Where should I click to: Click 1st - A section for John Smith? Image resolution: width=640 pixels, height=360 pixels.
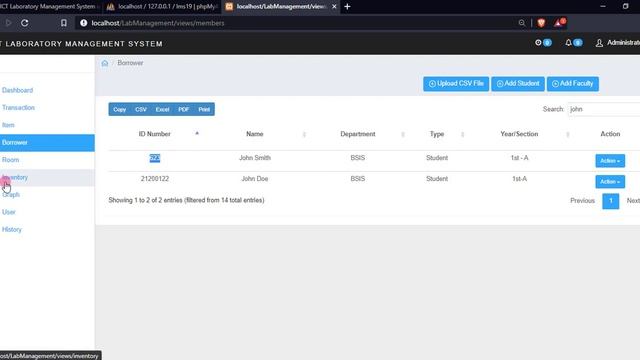tap(519, 158)
